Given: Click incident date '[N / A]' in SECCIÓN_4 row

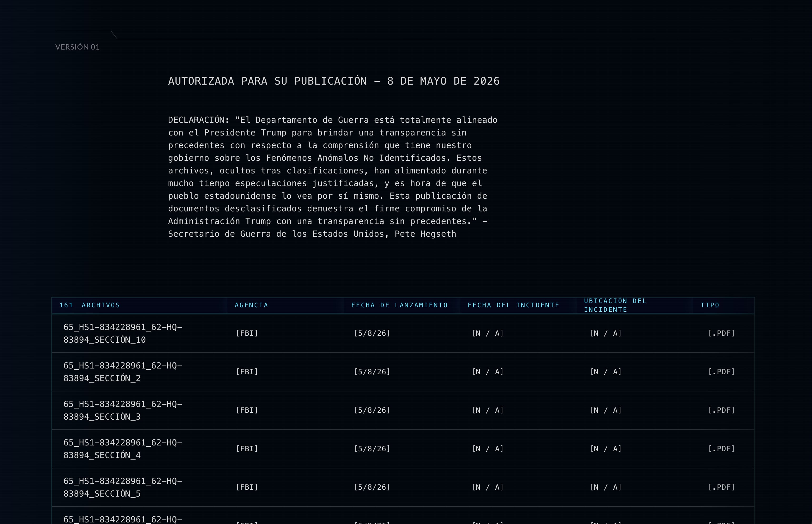Looking at the screenshot, I should (x=488, y=448).
